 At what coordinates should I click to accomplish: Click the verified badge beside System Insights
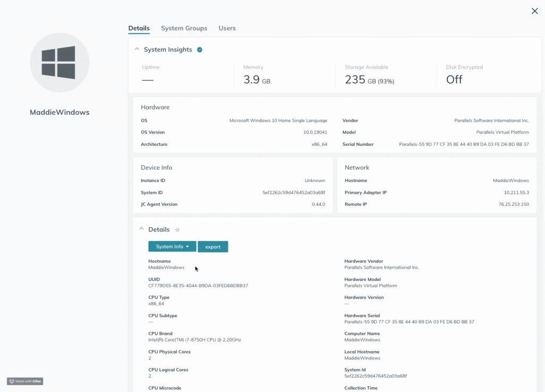tap(200, 50)
